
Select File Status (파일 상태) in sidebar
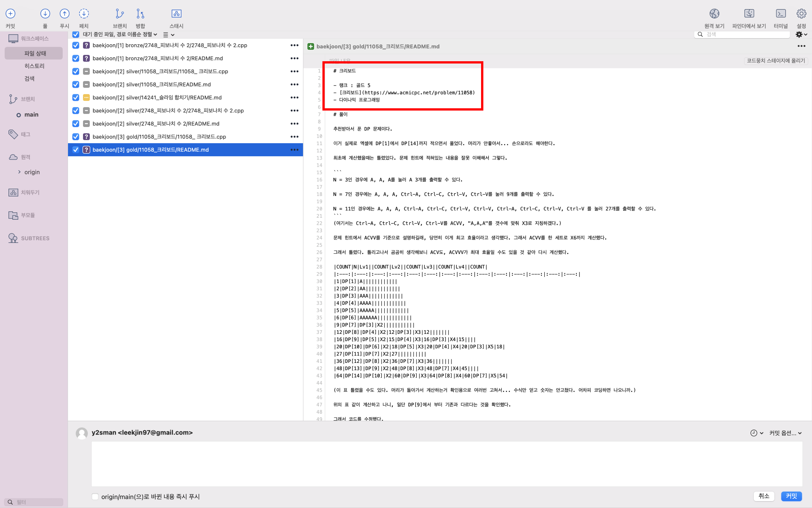pos(34,53)
